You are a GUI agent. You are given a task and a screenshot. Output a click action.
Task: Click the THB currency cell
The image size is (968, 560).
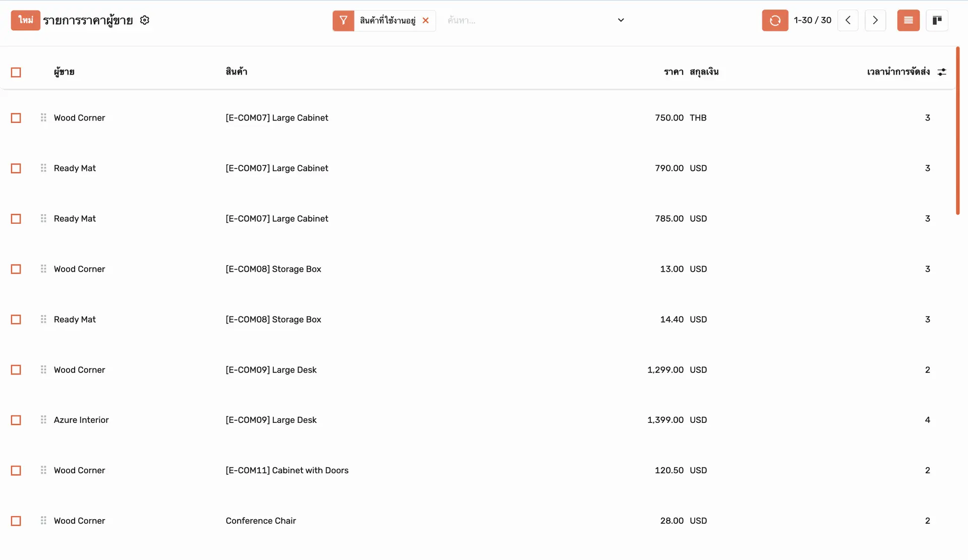click(698, 117)
